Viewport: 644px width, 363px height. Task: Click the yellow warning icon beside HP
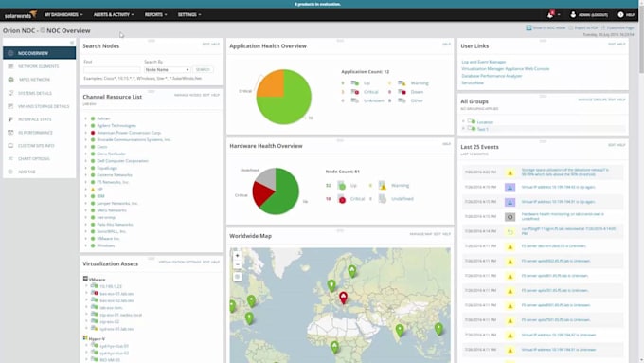93,190
